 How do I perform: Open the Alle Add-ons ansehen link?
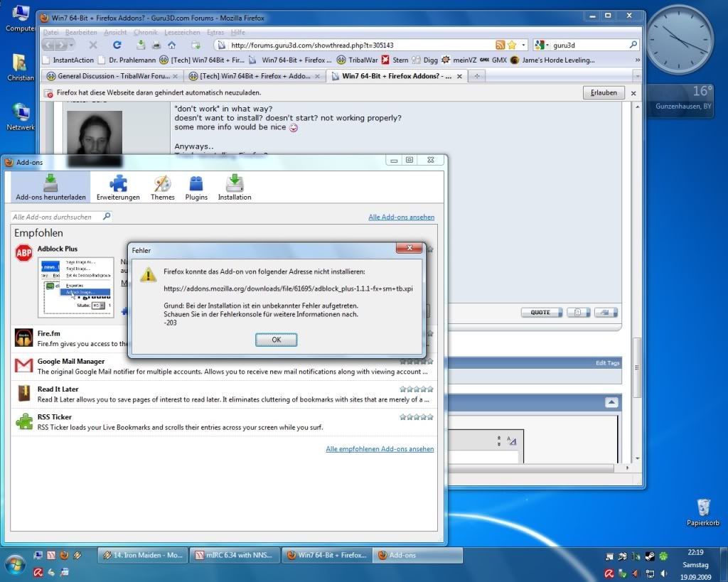click(401, 217)
